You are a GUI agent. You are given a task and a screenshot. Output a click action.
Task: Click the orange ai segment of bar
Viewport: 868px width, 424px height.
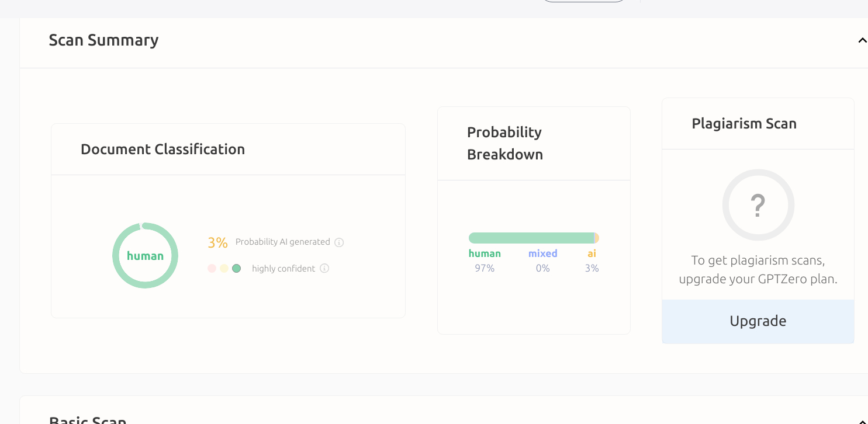click(x=597, y=238)
